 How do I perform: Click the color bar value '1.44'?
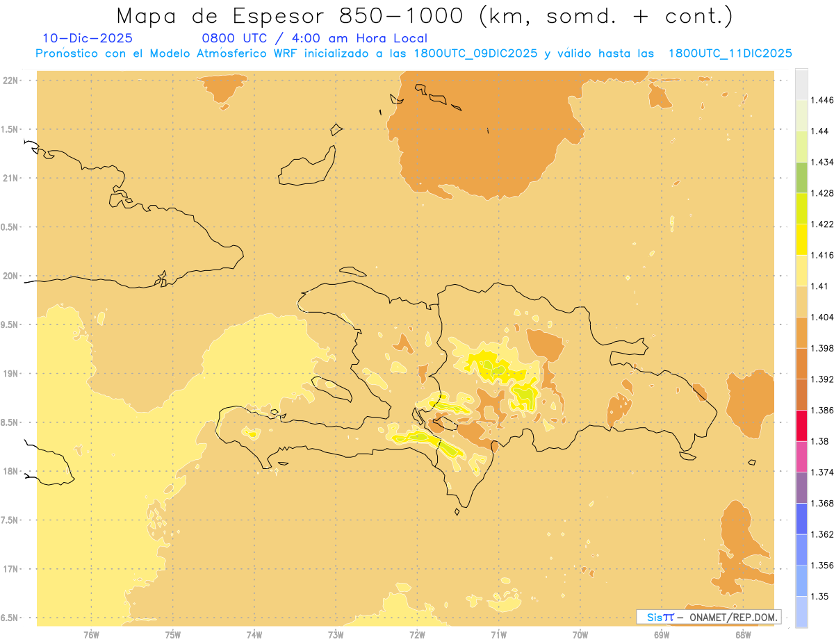point(819,131)
